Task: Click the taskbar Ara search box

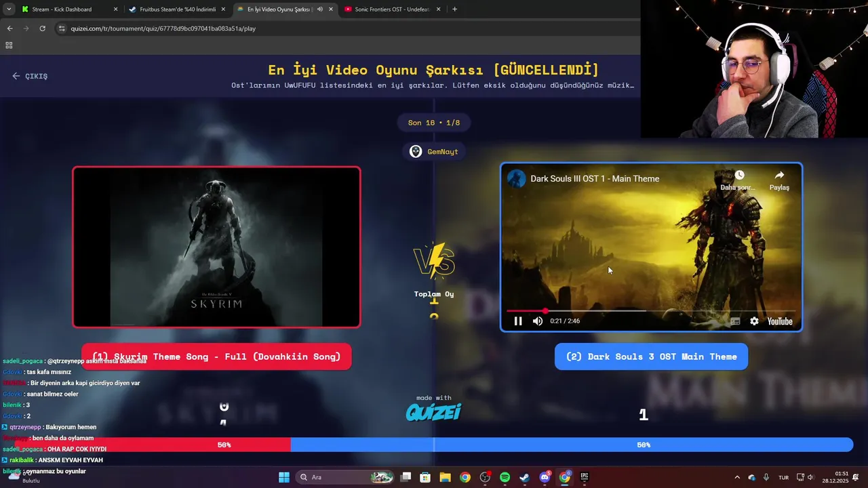Action: click(346, 477)
